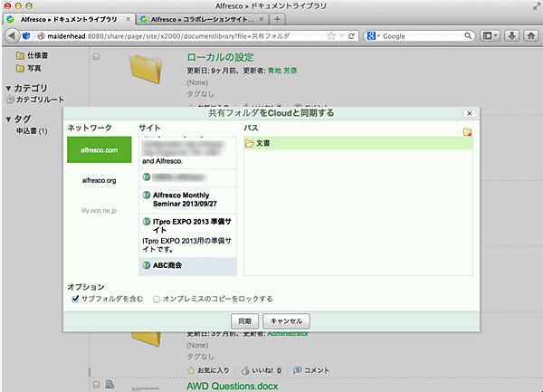The image size is (543, 392).
Task: Close the cloud sync dialog with X
Action: click(x=469, y=113)
